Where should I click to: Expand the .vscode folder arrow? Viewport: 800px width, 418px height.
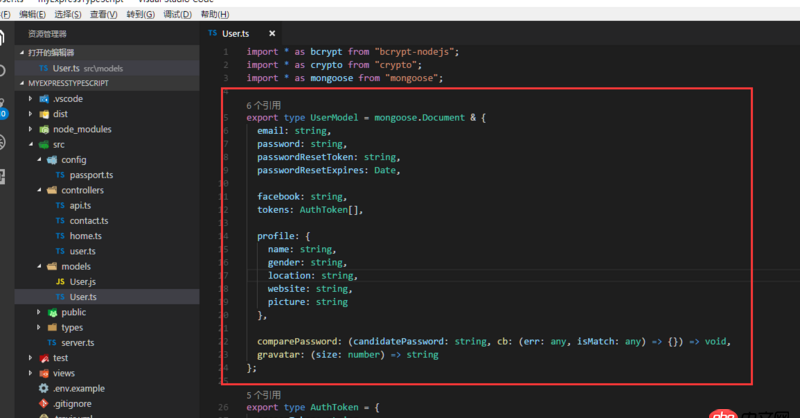[x=31, y=99]
